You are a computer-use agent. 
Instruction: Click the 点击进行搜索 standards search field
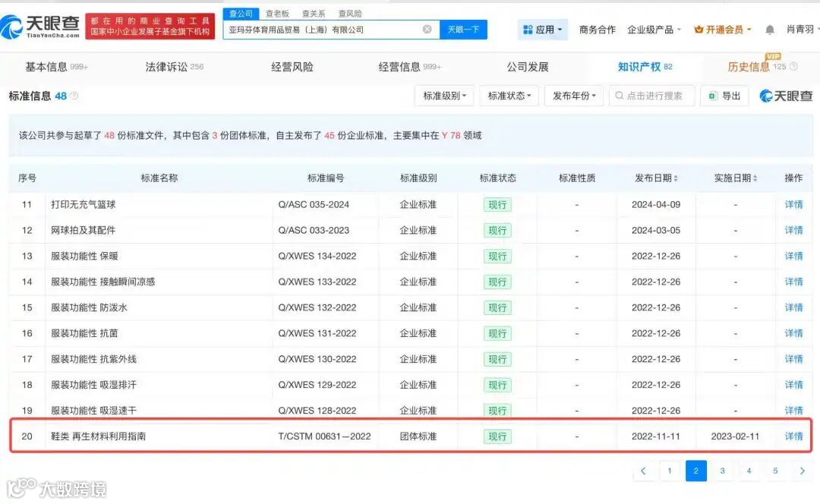(x=651, y=96)
